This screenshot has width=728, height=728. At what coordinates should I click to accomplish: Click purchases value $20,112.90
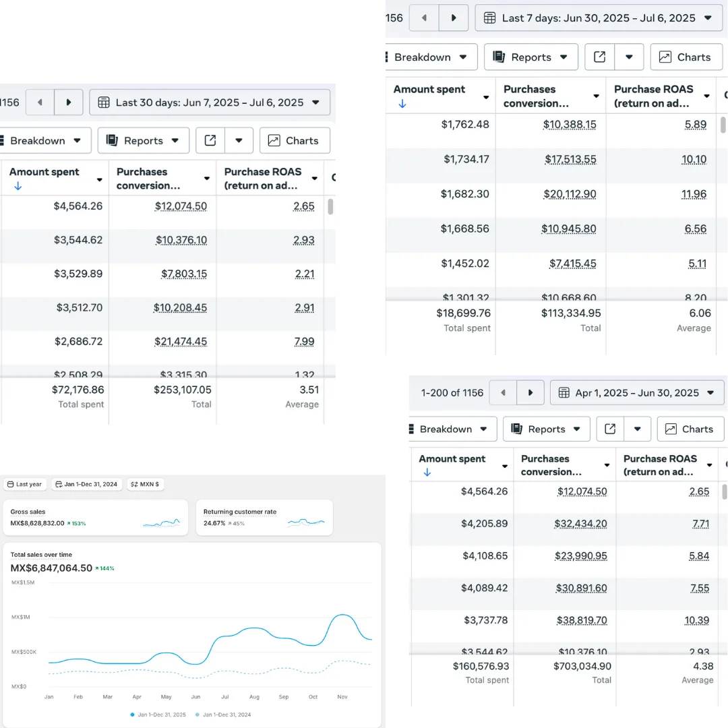point(570,194)
